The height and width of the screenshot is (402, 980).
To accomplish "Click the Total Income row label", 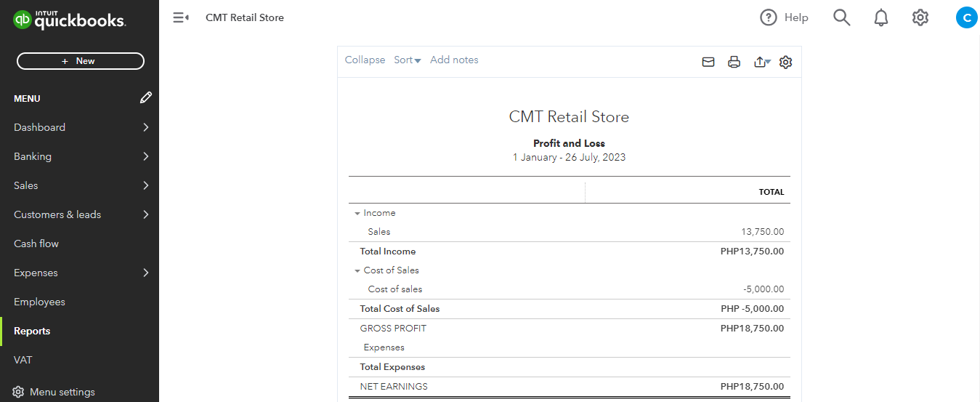I will [x=388, y=252].
